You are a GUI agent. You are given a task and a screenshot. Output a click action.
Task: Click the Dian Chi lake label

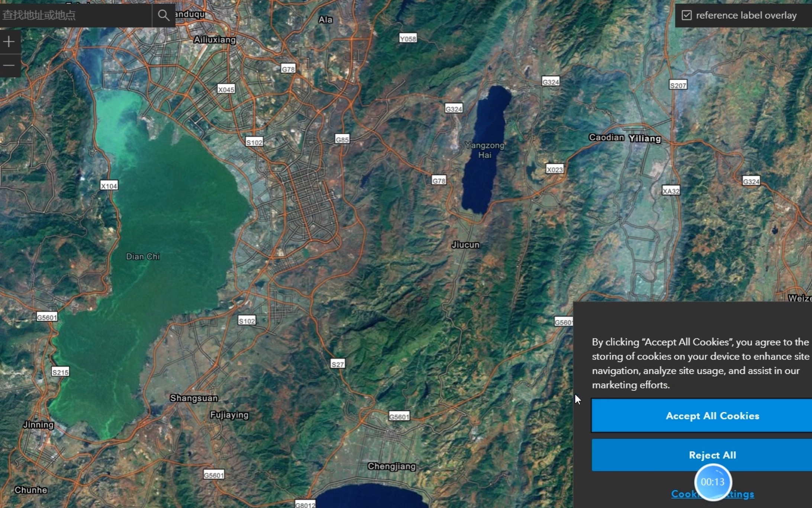point(143,256)
